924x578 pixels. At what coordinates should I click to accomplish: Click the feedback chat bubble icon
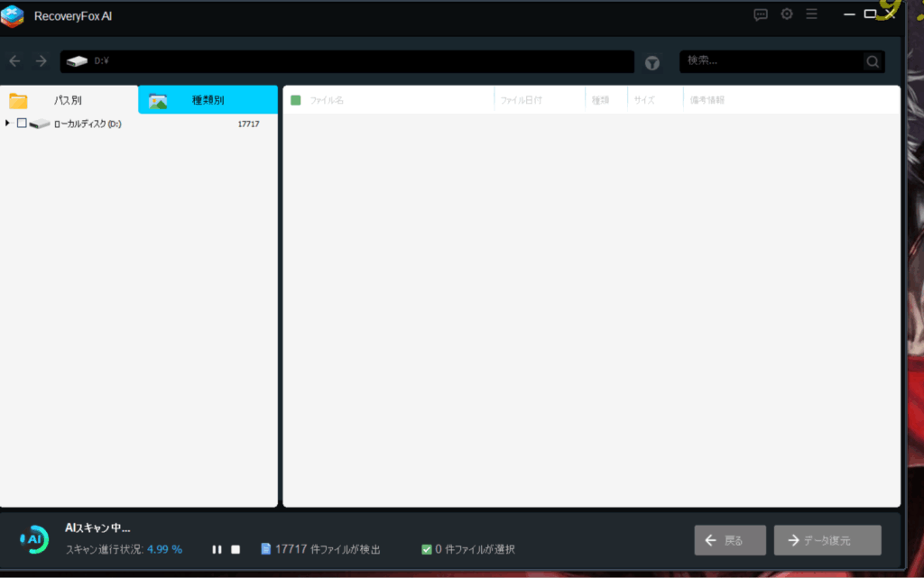(x=761, y=14)
